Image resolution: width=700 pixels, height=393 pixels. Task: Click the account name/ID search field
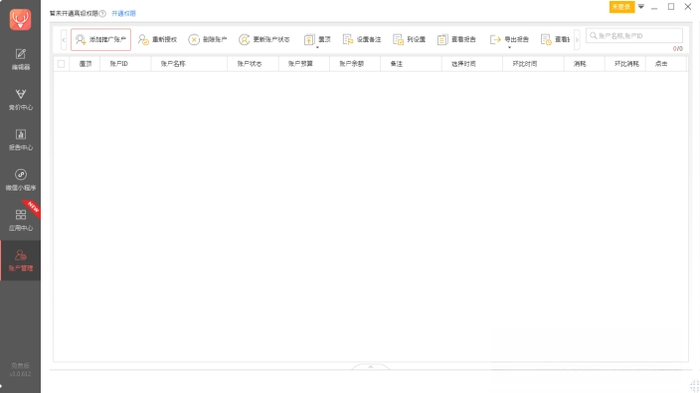tap(634, 36)
